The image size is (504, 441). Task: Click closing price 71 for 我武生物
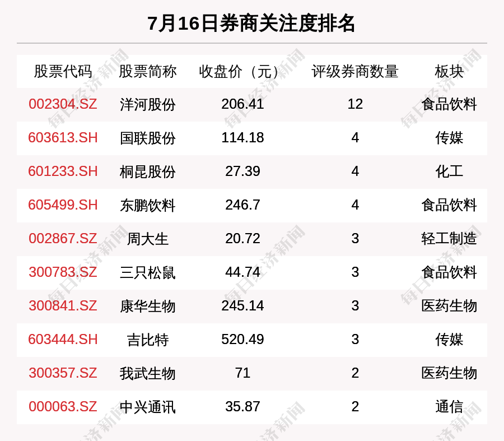click(242, 373)
